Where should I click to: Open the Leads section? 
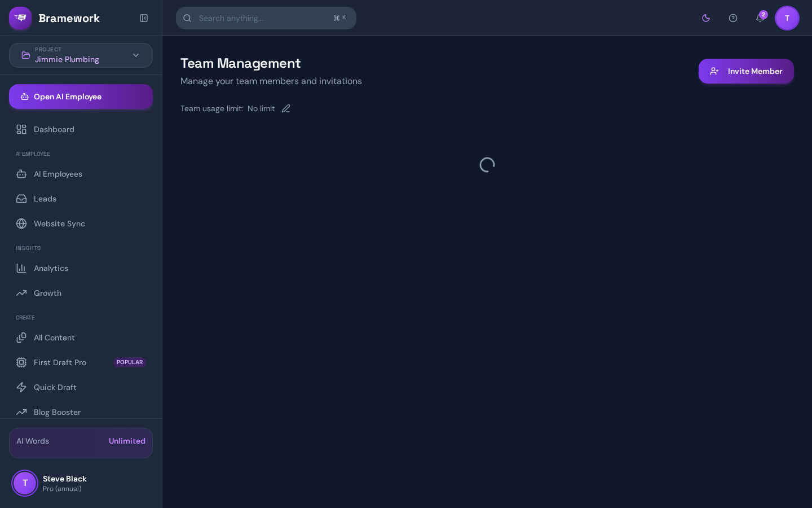[81, 199]
